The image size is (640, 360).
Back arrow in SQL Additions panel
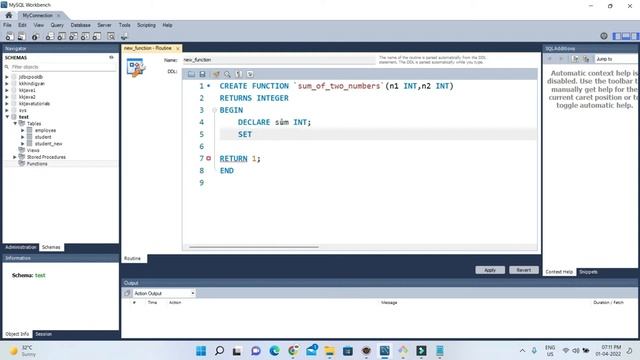click(x=550, y=59)
